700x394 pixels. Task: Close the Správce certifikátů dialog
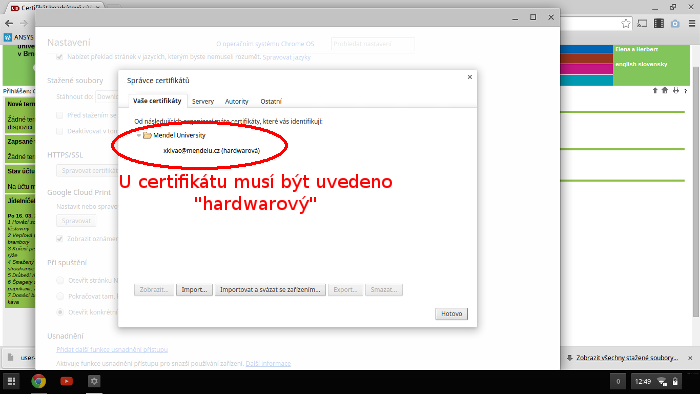(x=470, y=77)
